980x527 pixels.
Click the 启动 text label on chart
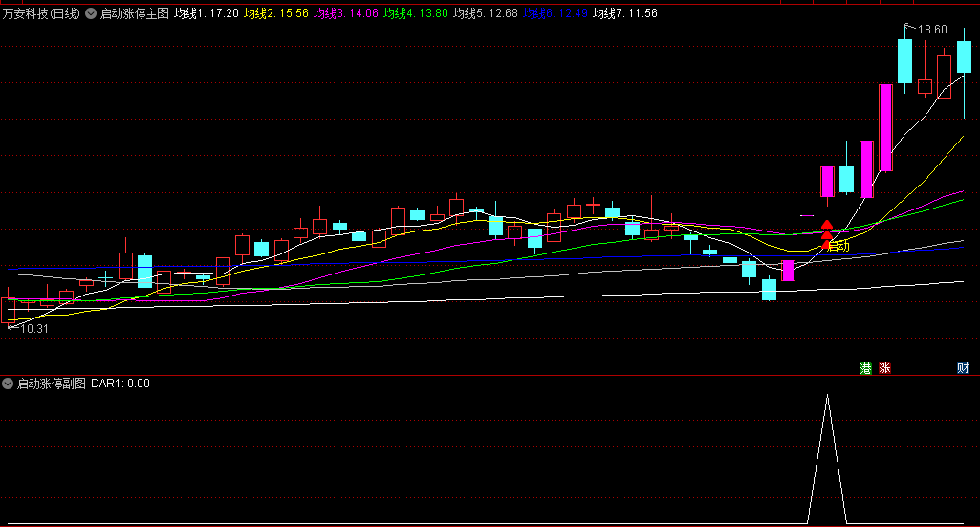839,247
